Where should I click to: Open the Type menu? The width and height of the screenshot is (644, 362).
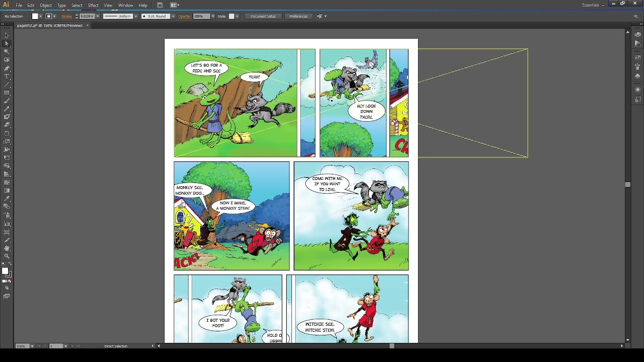click(x=61, y=5)
